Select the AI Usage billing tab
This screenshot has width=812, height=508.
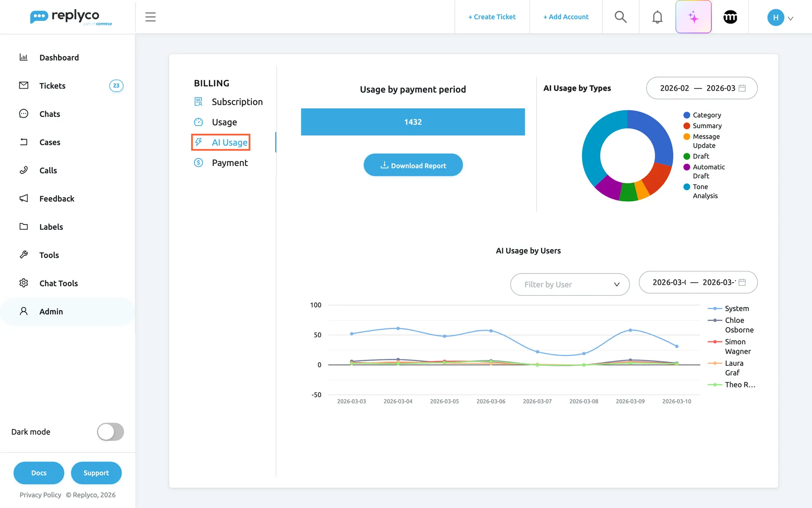221,142
